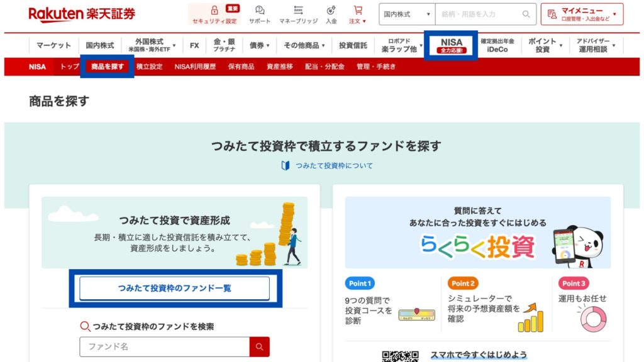The image size is (644, 362).
Task: Open the らくらく投資 banner
Action: 478,233
